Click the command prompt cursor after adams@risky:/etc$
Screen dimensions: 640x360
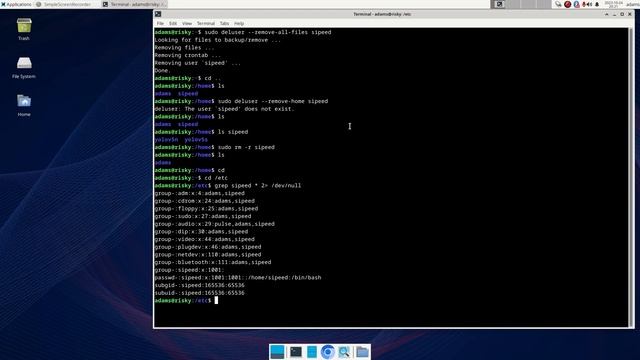coord(216,300)
